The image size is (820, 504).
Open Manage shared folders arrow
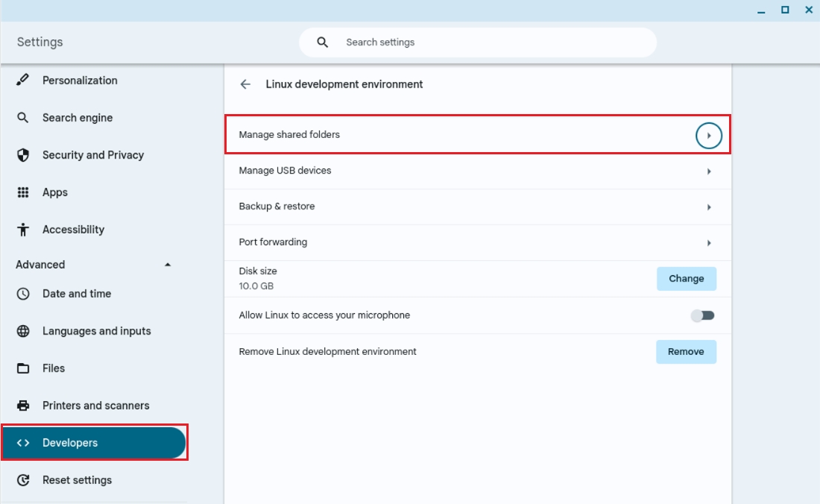coord(708,136)
